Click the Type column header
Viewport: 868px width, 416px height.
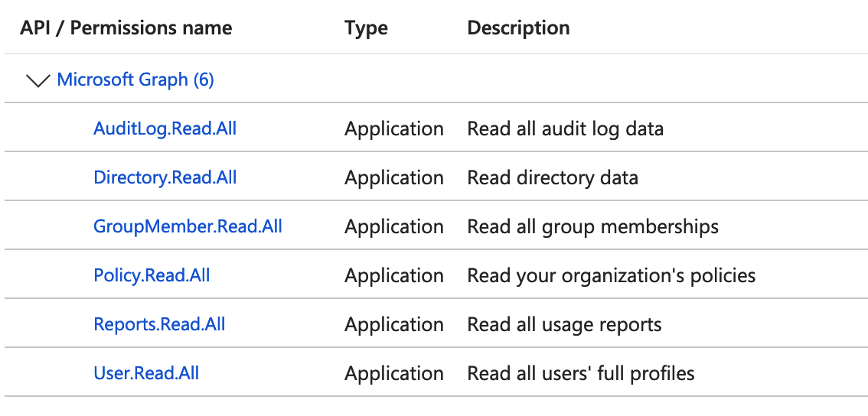tap(366, 28)
